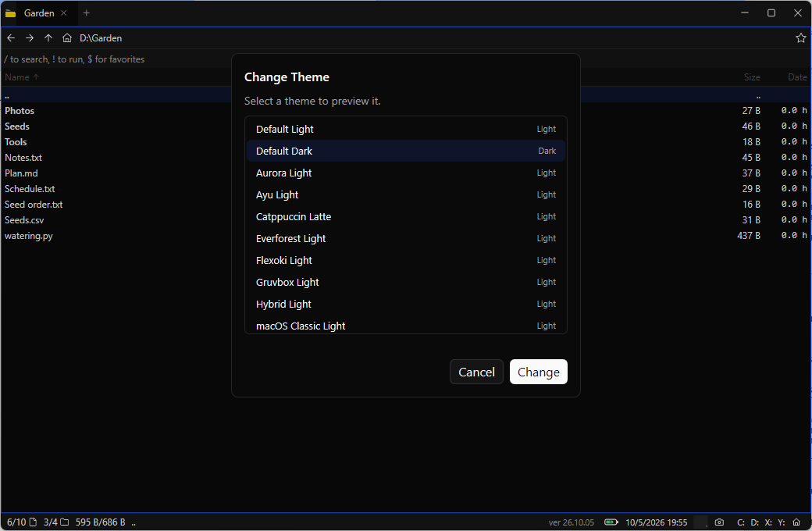
Task: Click the home icon beside the path
Action: 67,37
